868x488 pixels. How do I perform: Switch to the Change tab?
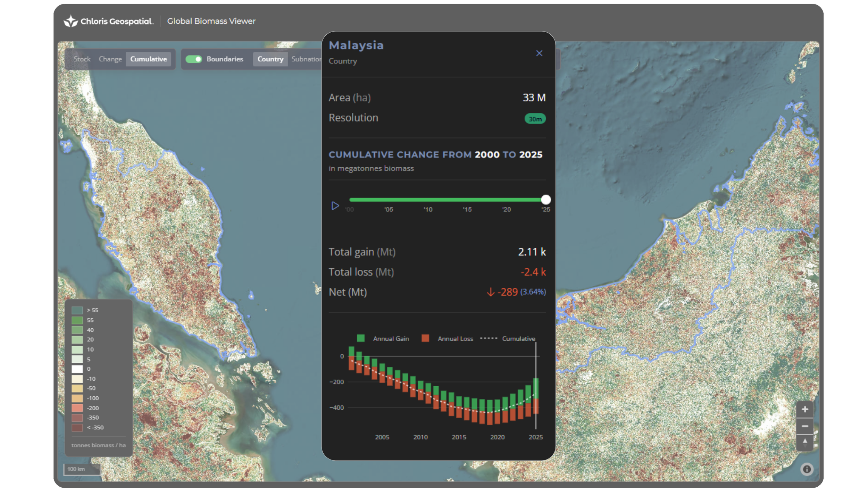(x=110, y=59)
